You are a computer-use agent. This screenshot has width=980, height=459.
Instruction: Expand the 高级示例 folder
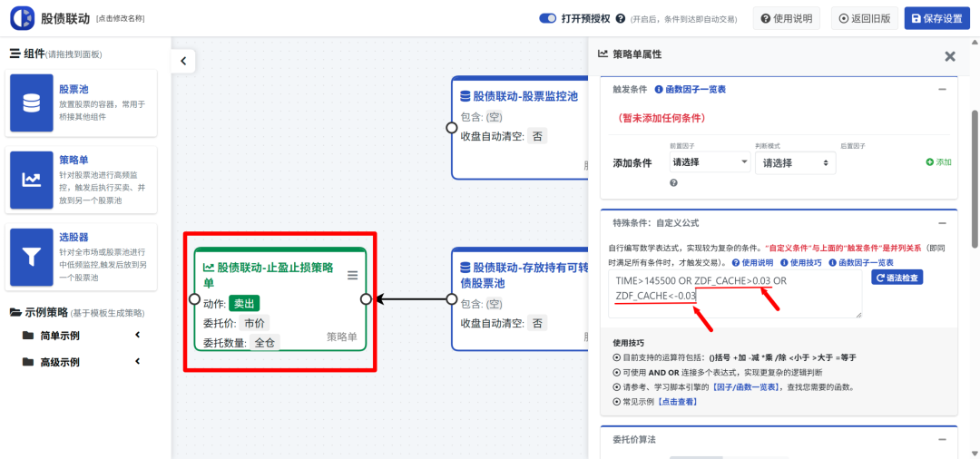[138, 362]
